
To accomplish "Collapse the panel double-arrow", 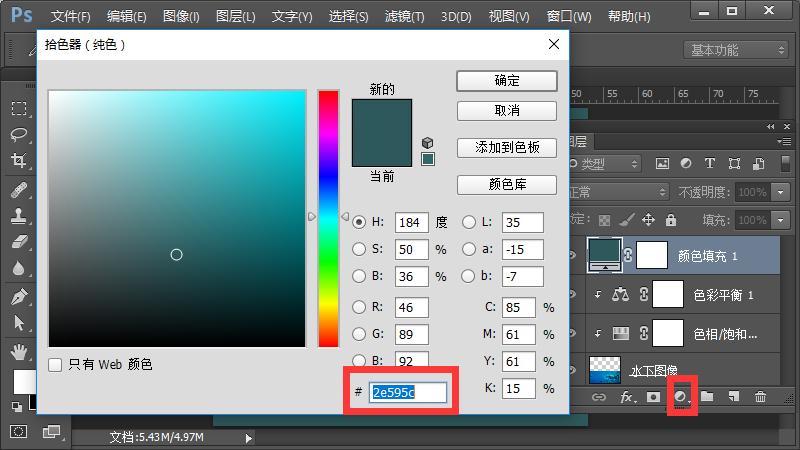I will (770, 127).
